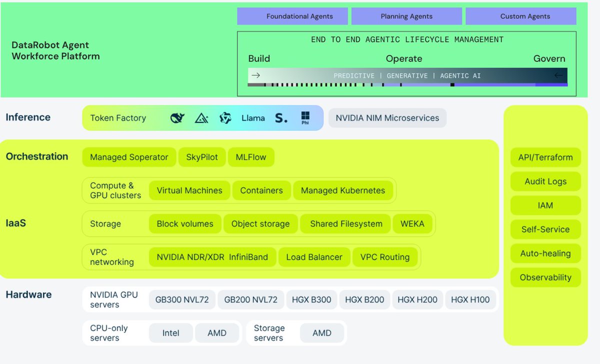Select the GB200 NVL72 server box
This screenshot has height=364, width=600.
click(251, 300)
